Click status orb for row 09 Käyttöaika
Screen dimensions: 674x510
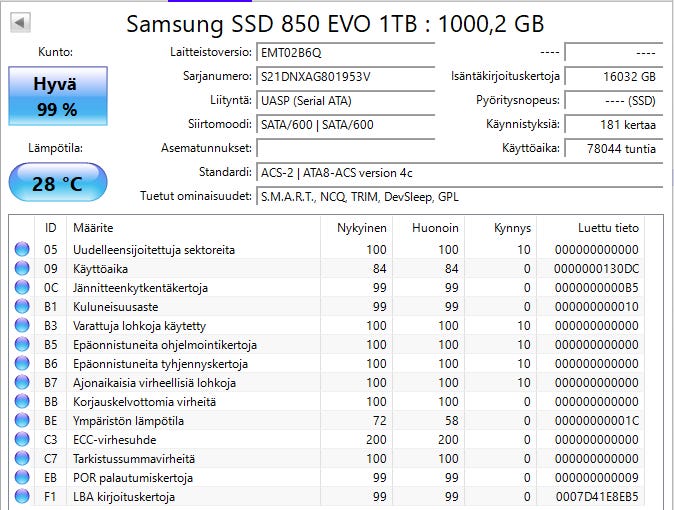point(22,268)
